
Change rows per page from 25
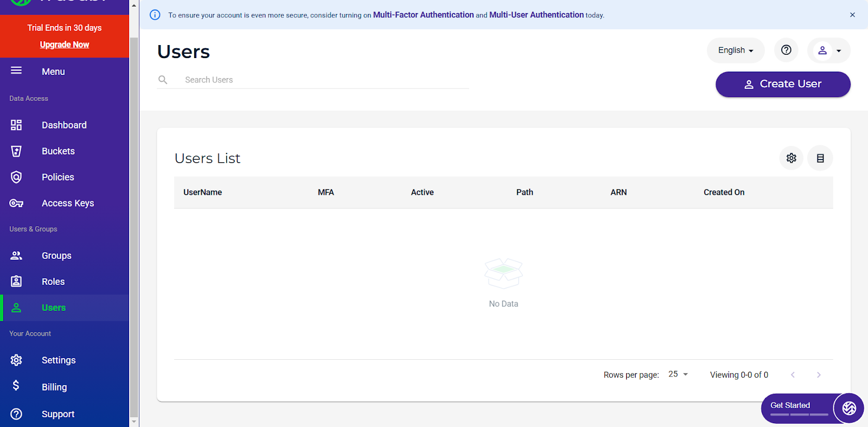(678, 374)
